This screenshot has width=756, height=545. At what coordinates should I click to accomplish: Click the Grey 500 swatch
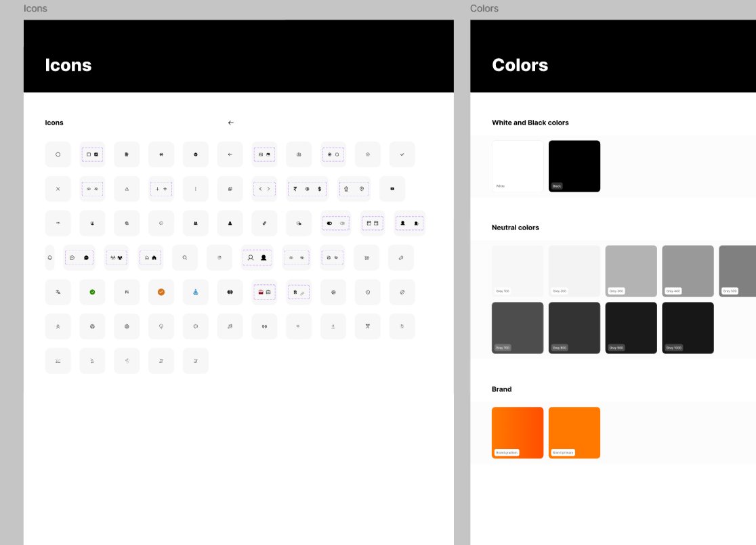(738, 271)
